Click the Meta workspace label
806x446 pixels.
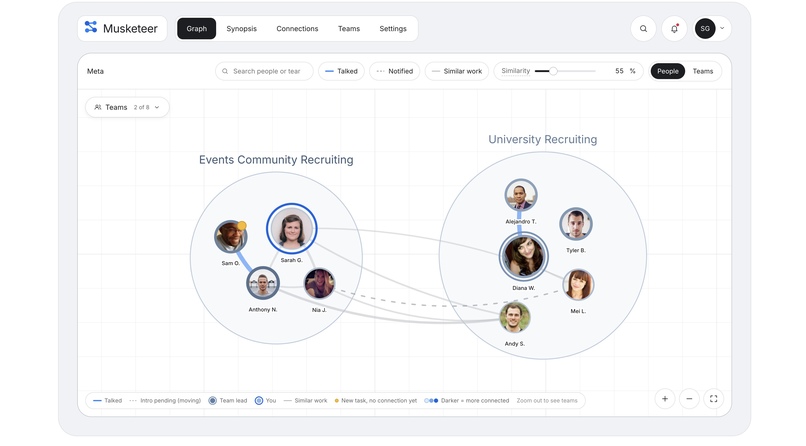pyautogui.click(x=95, y=71)
